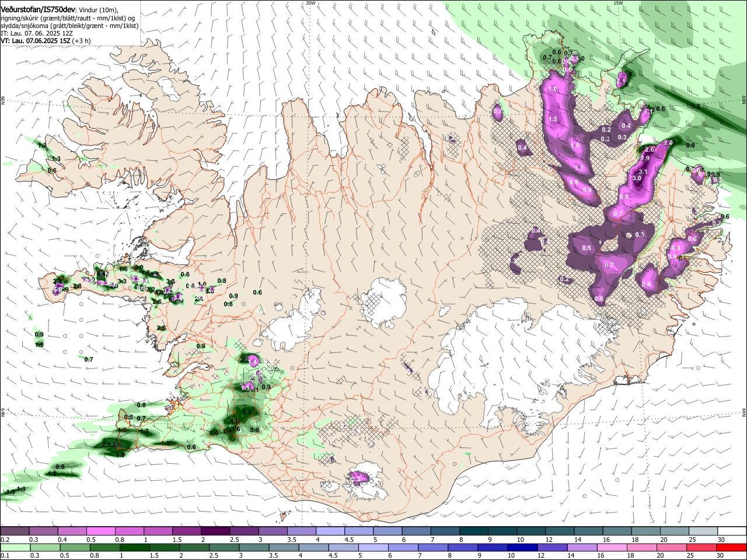Select the deep navy 10 mm rain swatch
The height and width of the screenshot is (560, 747).
tap(523, 547)
